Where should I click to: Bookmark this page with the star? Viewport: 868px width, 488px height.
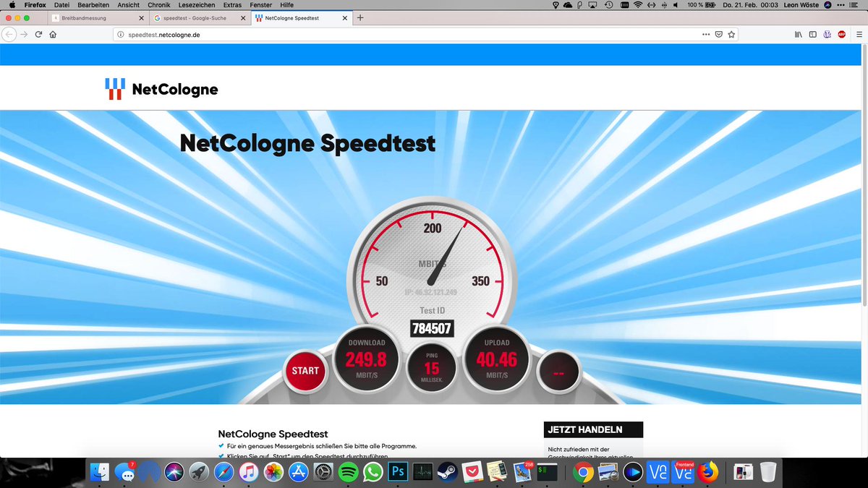point(731,34)
